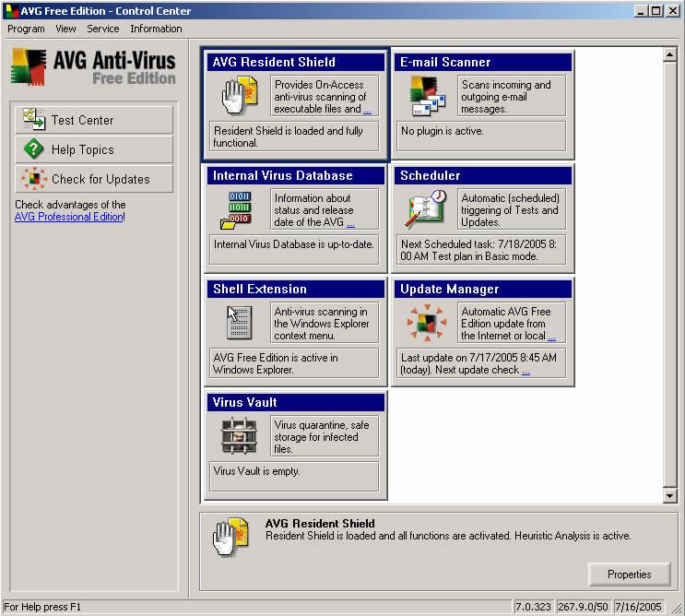Maximize the Control Center window

(656, 11)
